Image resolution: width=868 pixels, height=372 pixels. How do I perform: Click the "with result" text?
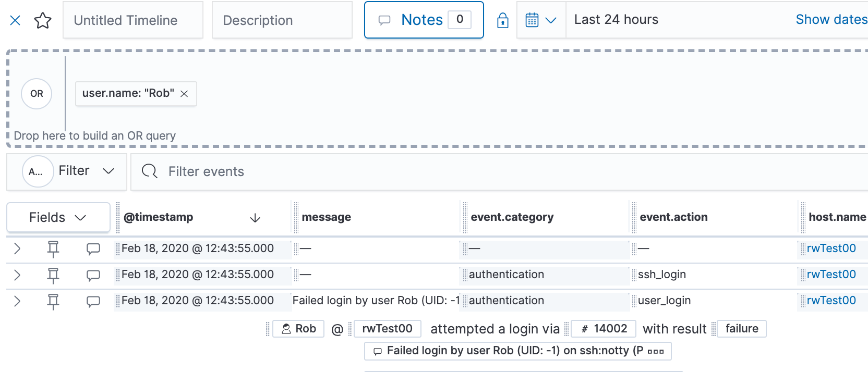click(674, 329)
